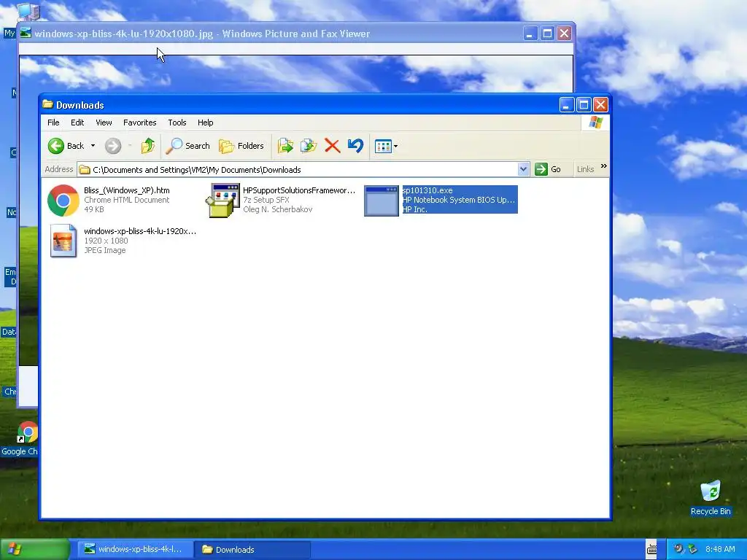Switch to Downloads taskbar button
Screen dimensions: 747x560
252,550
